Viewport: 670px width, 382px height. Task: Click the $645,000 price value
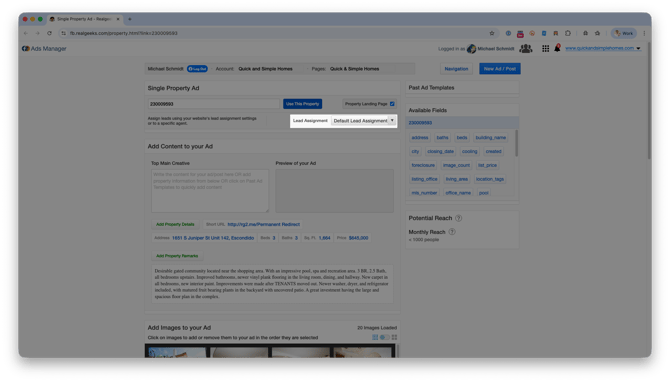[x=358, y=238]
